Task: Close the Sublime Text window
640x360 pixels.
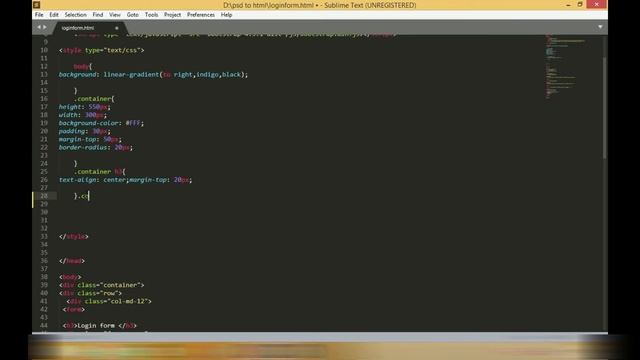Action: coord(597,4)
